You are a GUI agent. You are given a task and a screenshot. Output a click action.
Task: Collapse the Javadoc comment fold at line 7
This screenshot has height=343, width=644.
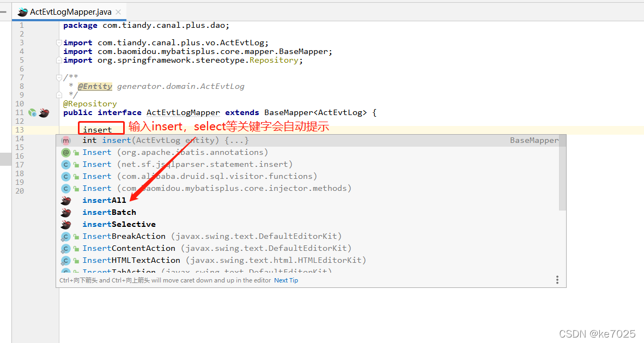pyautogui.click(x=59, y=77)
